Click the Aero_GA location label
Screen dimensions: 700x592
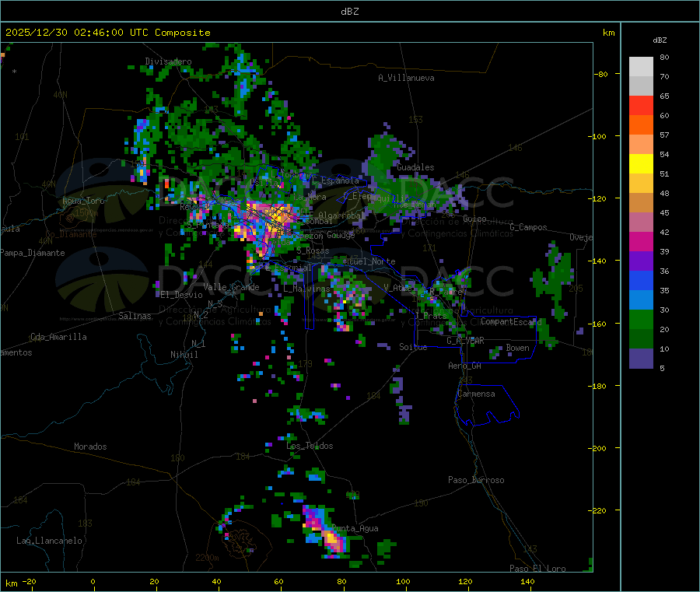465,366
